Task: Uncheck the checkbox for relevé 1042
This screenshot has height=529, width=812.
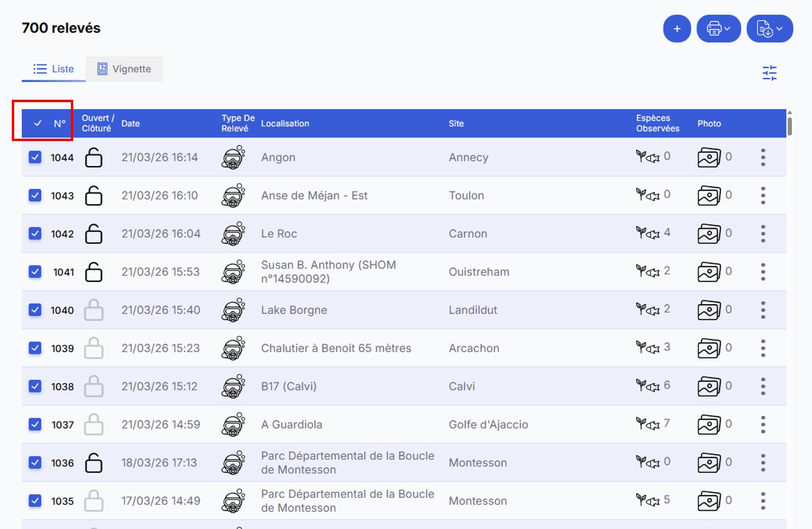Action: [x=35, y=234]
